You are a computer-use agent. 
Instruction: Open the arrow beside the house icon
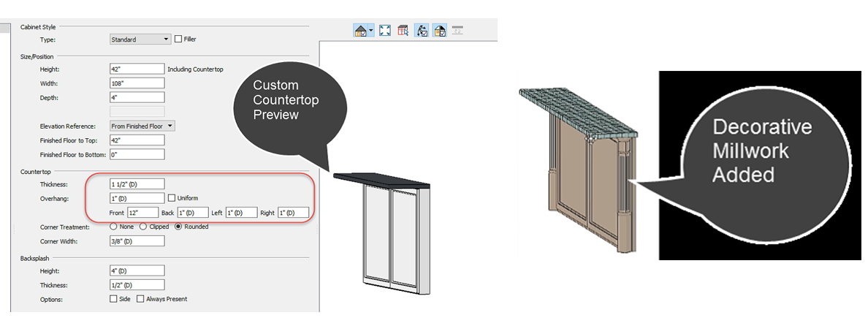coord(372,31)
